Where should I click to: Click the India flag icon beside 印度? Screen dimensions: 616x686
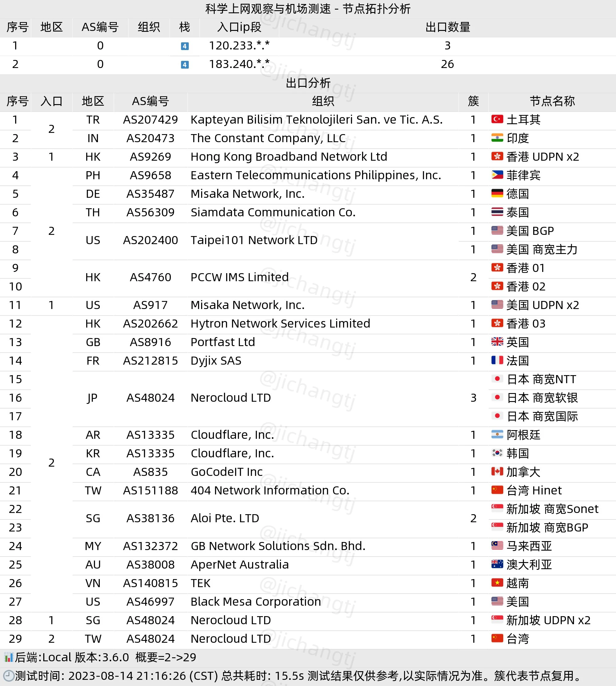(497, 138)
